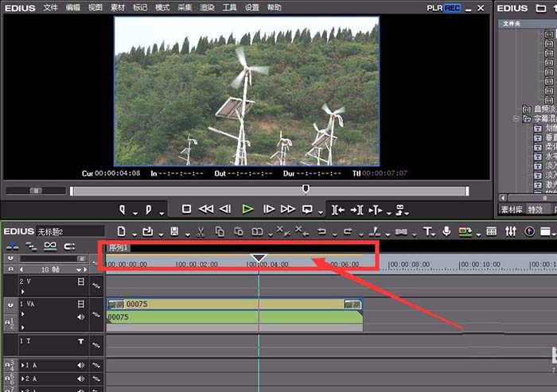Click the microphone voice-over icon

coord(446,231)
